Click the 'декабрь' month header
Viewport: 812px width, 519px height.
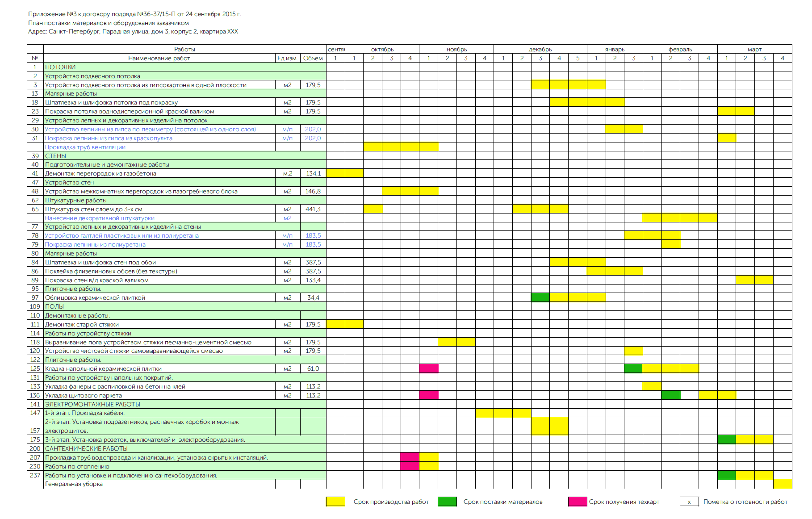coord(540,49)
